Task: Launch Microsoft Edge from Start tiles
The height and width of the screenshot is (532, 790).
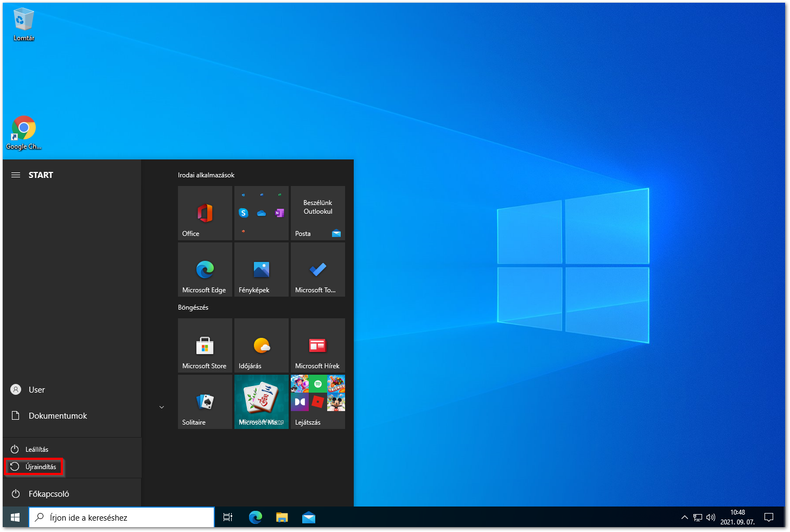Action: tap(205, 270)
